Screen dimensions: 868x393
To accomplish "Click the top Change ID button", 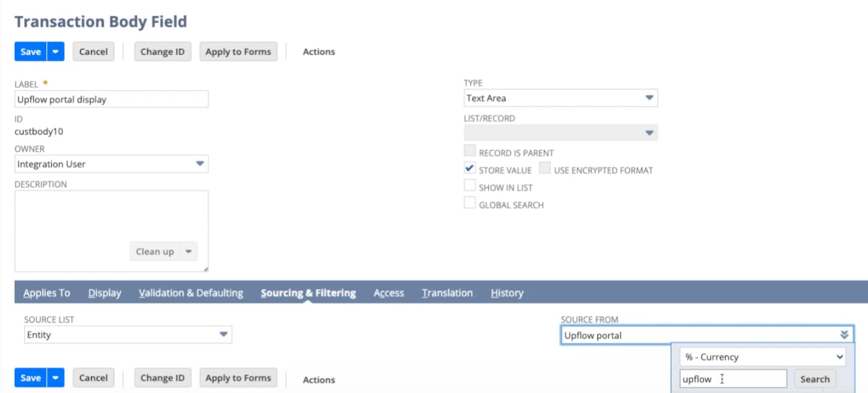I will point(163,51).
